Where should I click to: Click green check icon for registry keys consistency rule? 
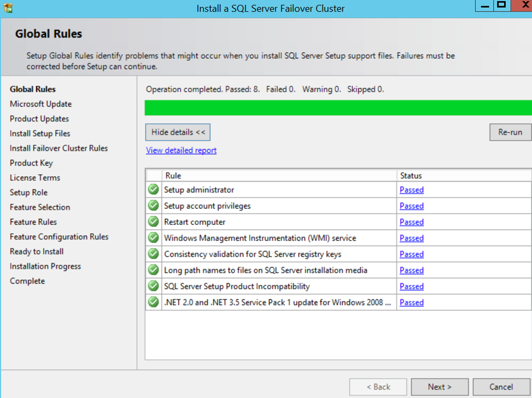tap(153, 254)
